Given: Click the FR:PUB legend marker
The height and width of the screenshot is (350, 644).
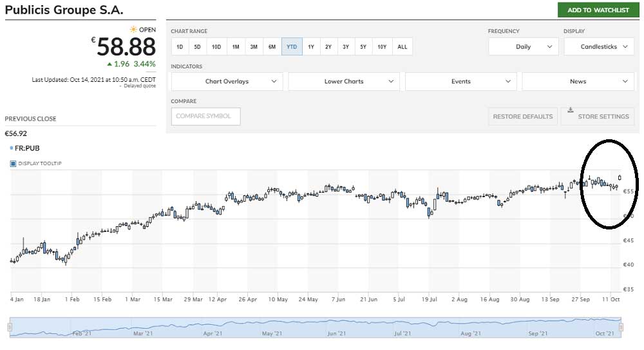Looking at the screenshot, I should (x=12, y=148).
